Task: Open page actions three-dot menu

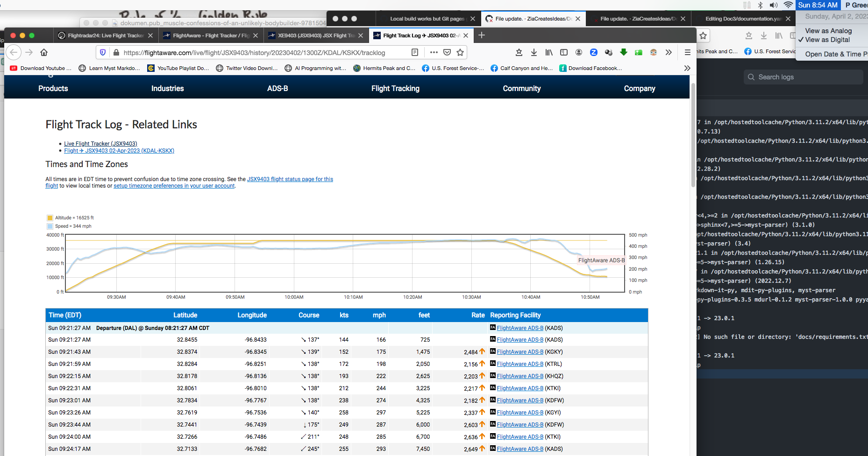Action: click(434, 52)
